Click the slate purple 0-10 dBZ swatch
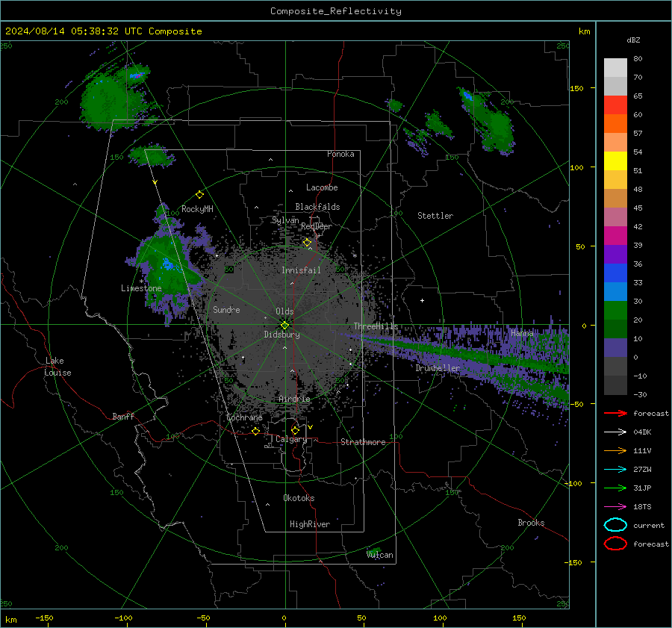The image size is (672, 628). (615, 348)
